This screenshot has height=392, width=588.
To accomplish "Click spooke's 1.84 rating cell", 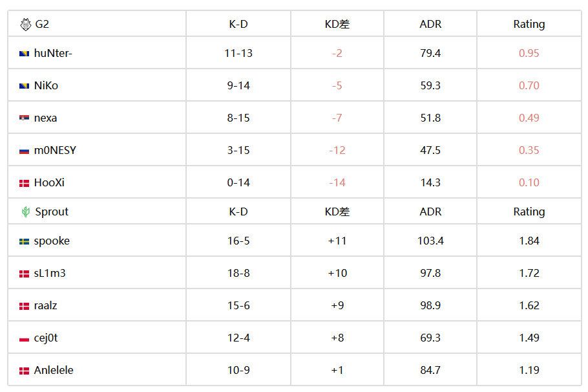I will [x=529, y=241].
